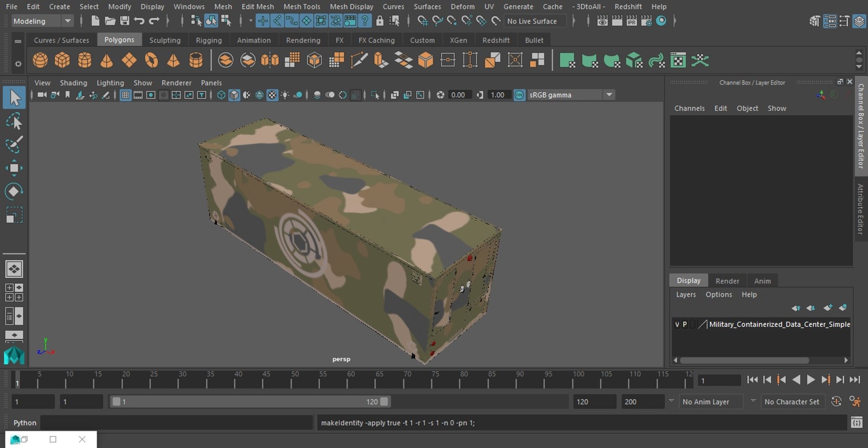Open the Layers menu in layer editor

coord(686,294)
